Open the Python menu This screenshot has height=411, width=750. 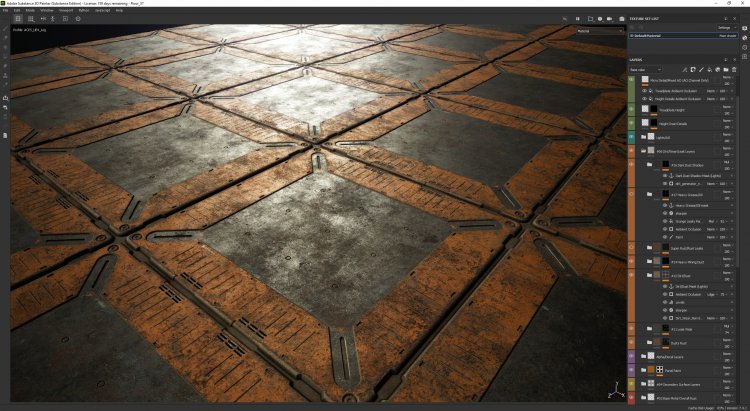[x=84, y=10]
